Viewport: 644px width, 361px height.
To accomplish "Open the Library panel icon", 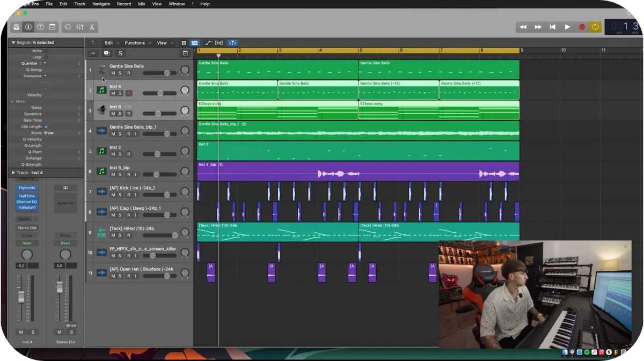I will click(x=17, y=27).
